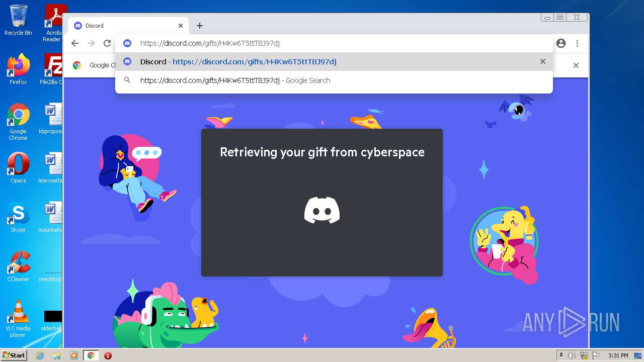Open the Action Center flag icon
The width and height of the screenshot is (644, 362).
click(596, 355)
